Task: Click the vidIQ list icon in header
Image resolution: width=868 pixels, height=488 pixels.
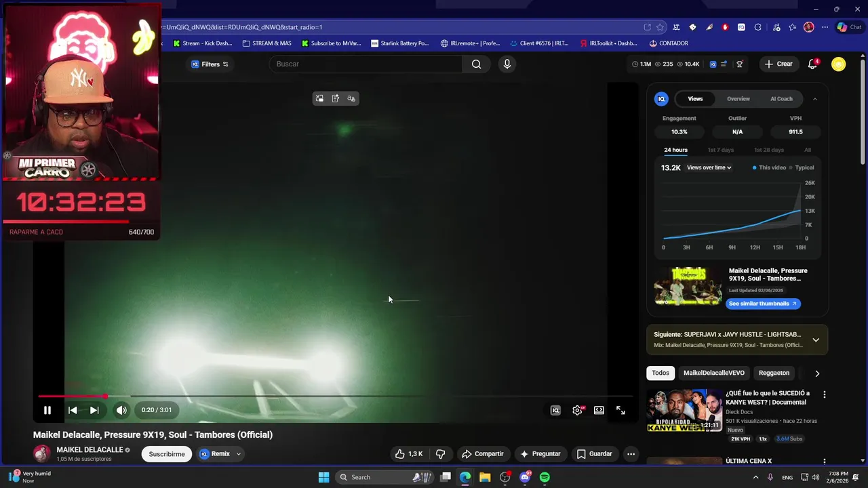Action: pyautogui.click(x=724, y=64)
